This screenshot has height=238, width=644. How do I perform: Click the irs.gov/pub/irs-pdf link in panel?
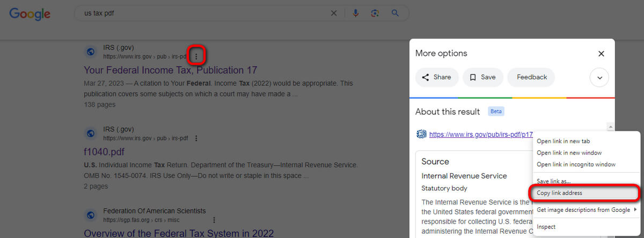[481, 135]
